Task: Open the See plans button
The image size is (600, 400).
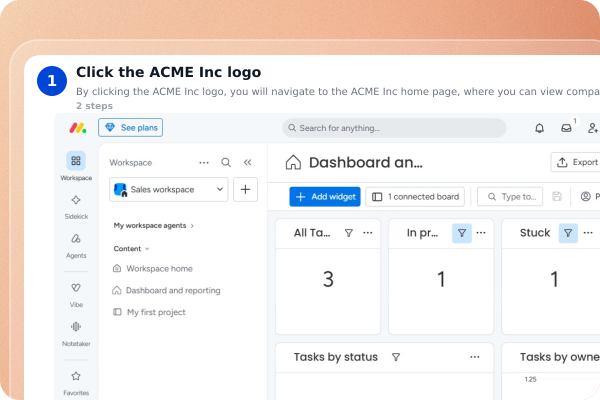Action: [130, 127]
